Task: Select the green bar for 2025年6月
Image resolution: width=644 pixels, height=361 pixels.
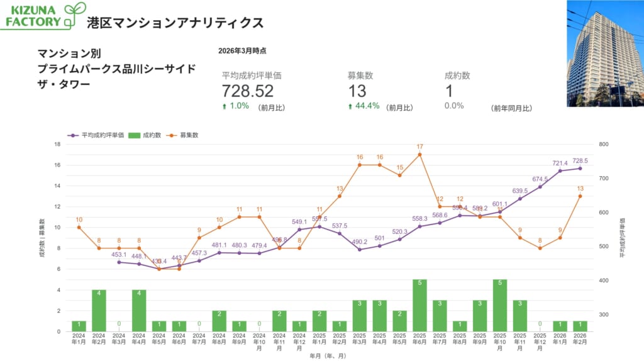Action: 419,305
